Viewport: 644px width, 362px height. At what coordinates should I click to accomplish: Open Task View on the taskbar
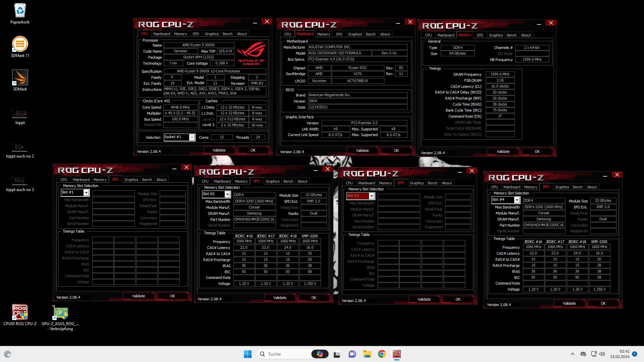(337, 354)
